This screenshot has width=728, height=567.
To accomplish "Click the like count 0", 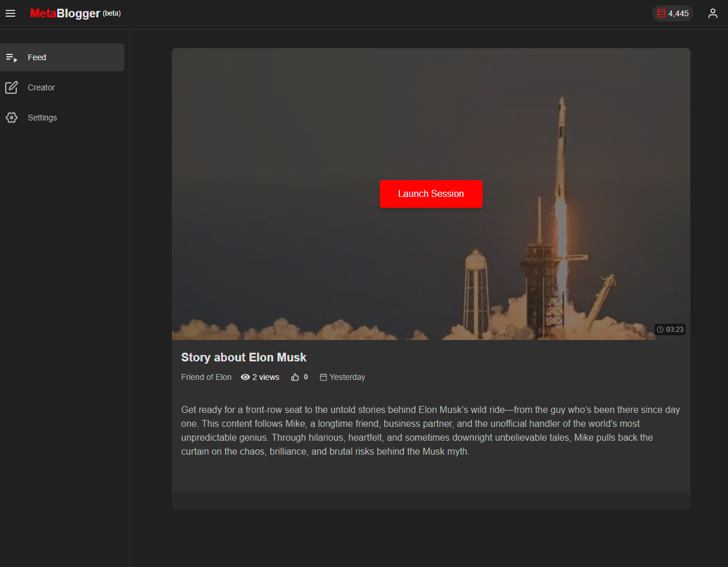I will pyautogui.click(x=306, y=377).
